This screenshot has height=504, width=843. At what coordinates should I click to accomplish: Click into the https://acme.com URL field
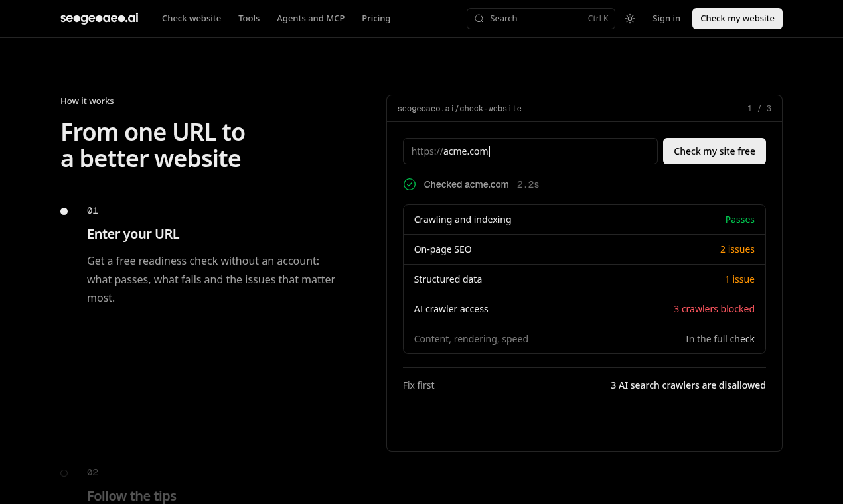[530, 151]
